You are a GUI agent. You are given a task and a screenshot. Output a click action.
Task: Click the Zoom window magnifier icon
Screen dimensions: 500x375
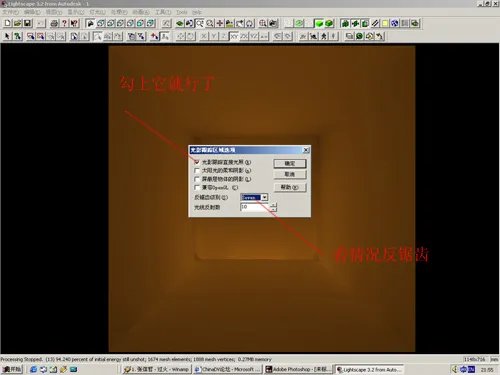tap(199, 23)
